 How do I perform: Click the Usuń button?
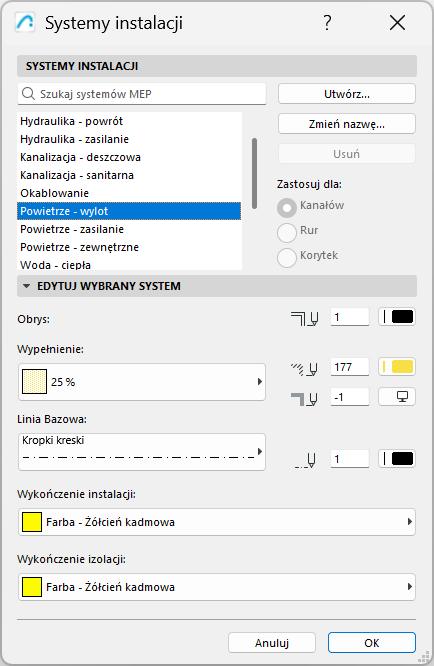[347, 153]
